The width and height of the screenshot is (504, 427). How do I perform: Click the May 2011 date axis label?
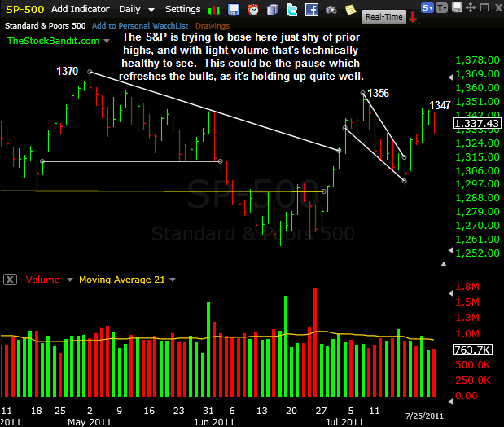click(90, 422)
